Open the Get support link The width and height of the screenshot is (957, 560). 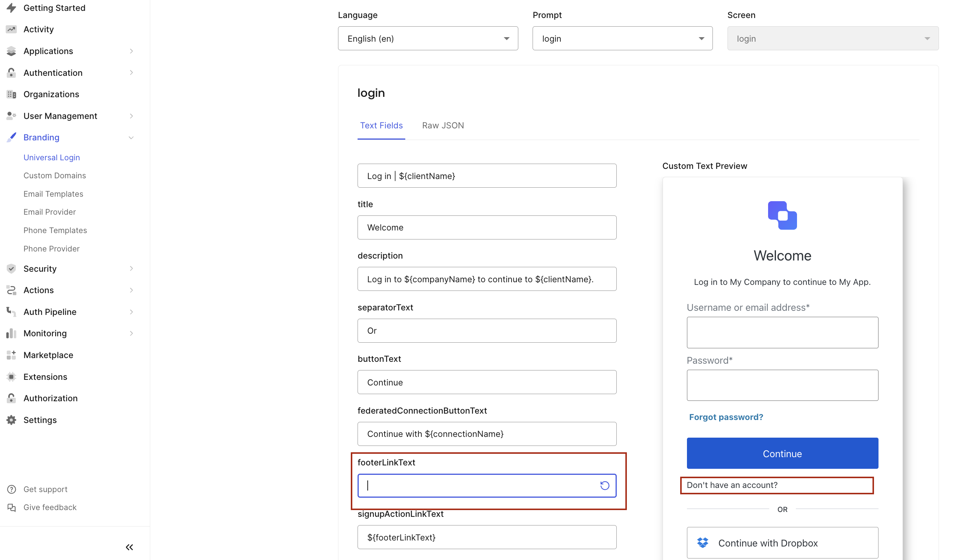[45, 489]
